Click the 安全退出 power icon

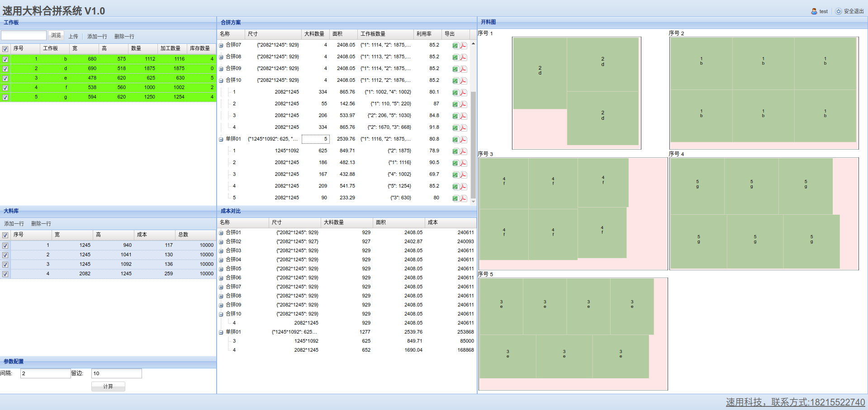click(839, 11)
